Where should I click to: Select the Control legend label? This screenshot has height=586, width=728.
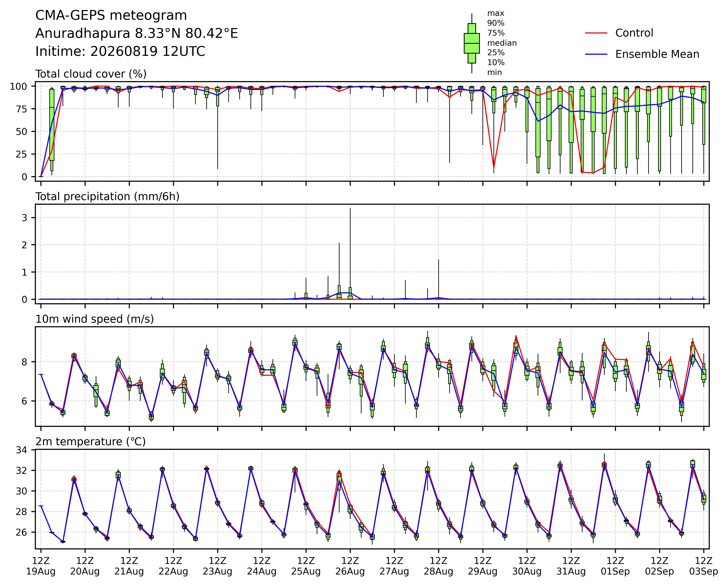click(x=634, y=33)
